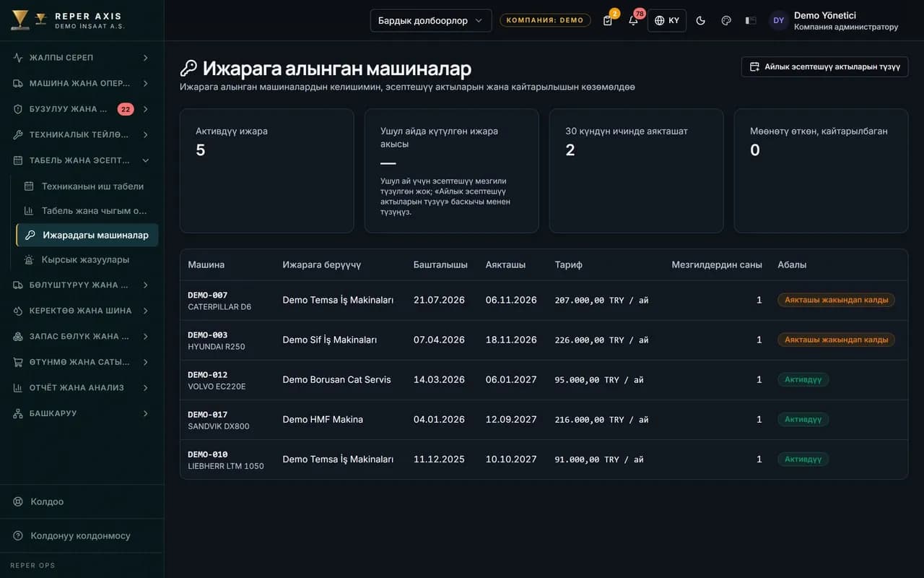The image size is (924, 578).
Task: Click Айлык эсептешүү актыларын түзүү button
Action: click(824, 66)
